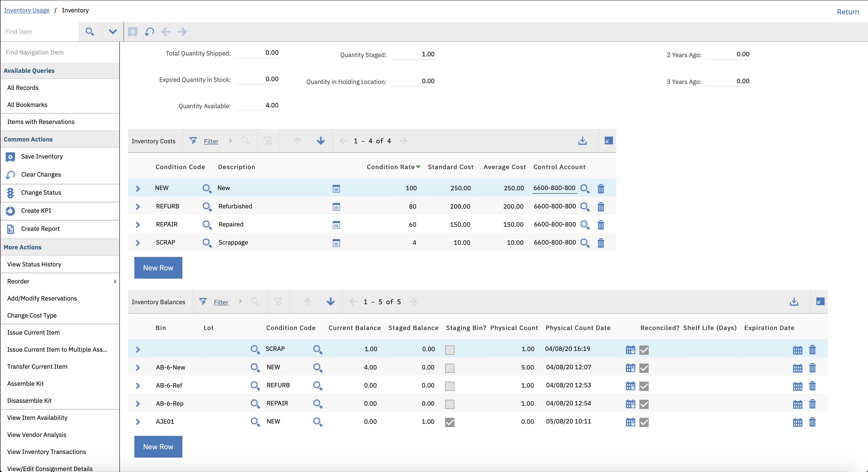The height and width of the screenshot is (472, 868).
Task: Open the All Records query
Action: 22,88
